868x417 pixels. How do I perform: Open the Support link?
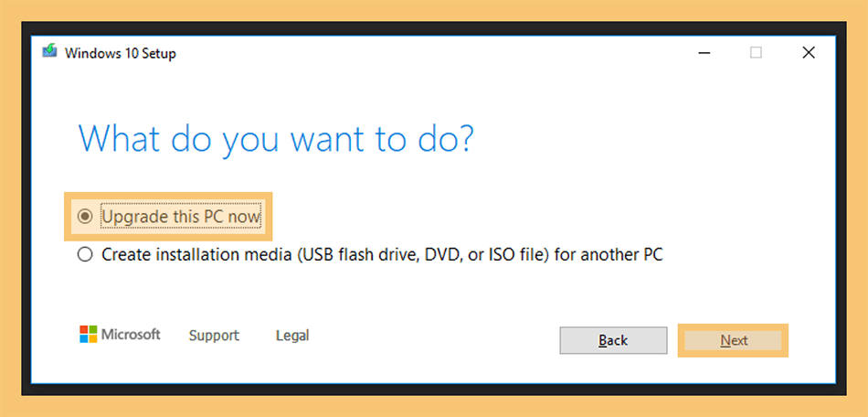pyautogui.click(x=214, y=336)
